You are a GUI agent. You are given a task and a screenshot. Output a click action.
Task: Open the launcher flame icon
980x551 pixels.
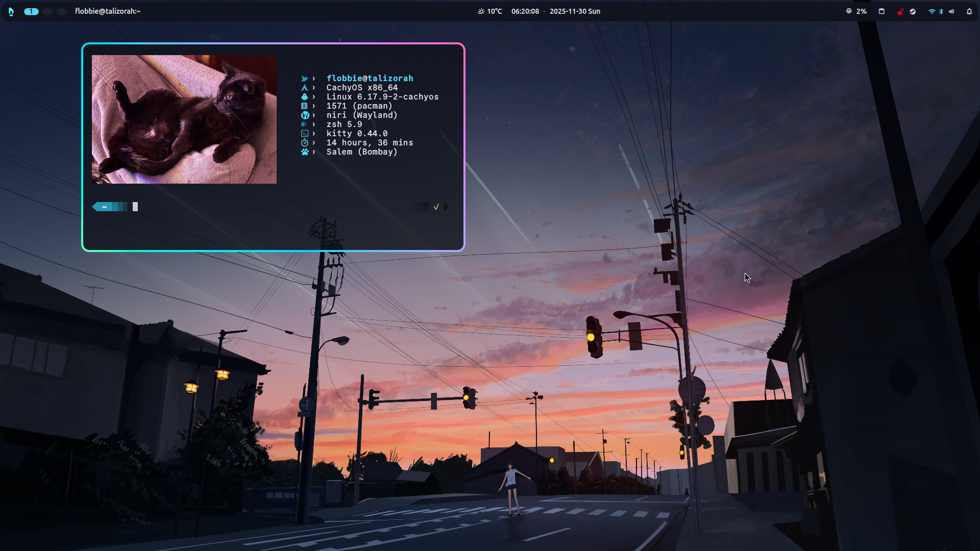click(x=11, y=11)
